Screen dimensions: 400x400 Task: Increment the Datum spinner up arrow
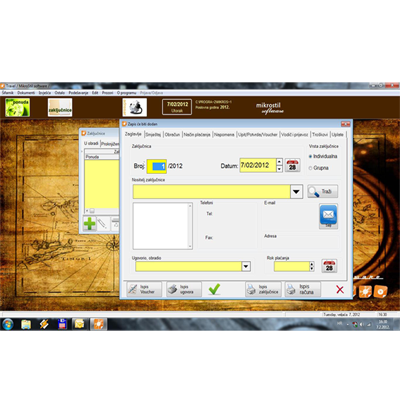(x=280, y=162)
